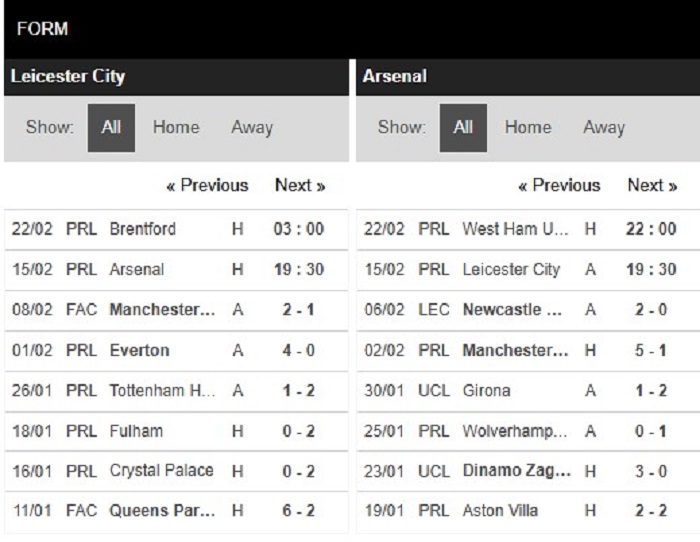
Task: Go to Previous matches in Arsenal panel
Action: click(559, 186)
